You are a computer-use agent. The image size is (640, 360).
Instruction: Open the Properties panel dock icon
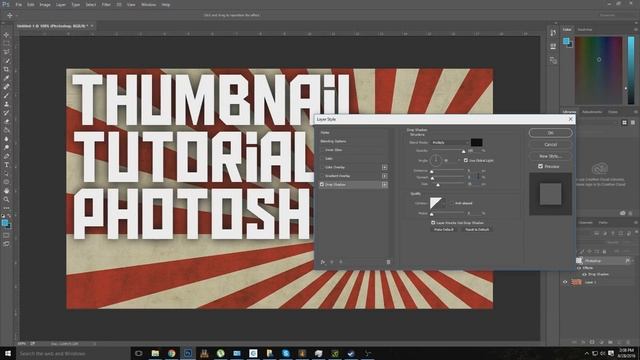tap(553, 46)
